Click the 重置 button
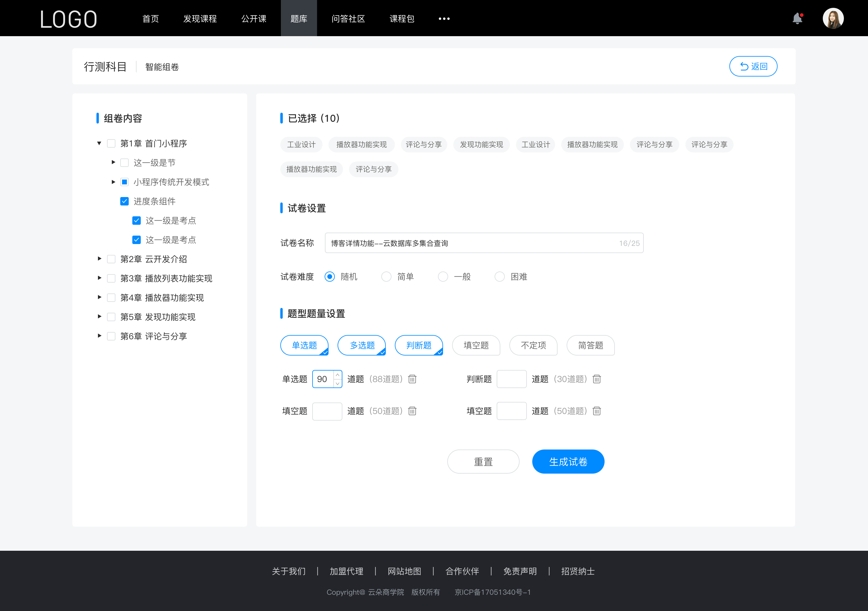Image resolution: width=868 pixels, height=611 pixels. pyautogui.click(x=483, y=461)
